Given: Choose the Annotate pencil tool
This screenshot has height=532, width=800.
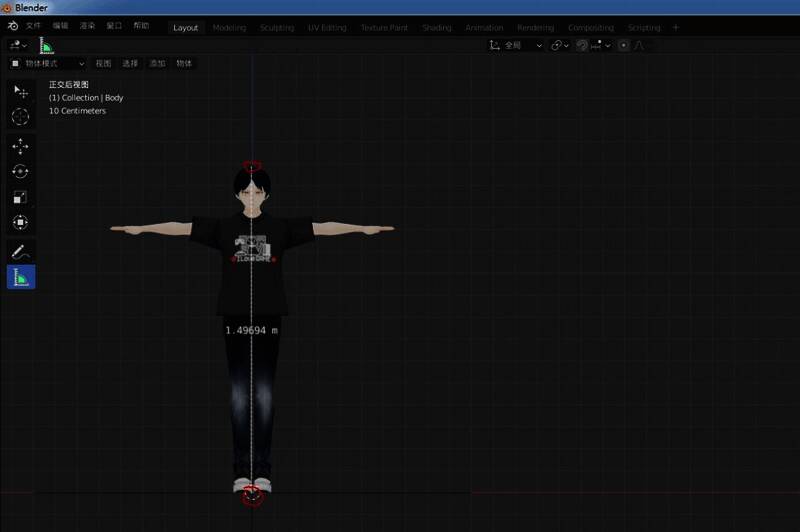Looking at the screenshot, I should (x=20, y=251).
